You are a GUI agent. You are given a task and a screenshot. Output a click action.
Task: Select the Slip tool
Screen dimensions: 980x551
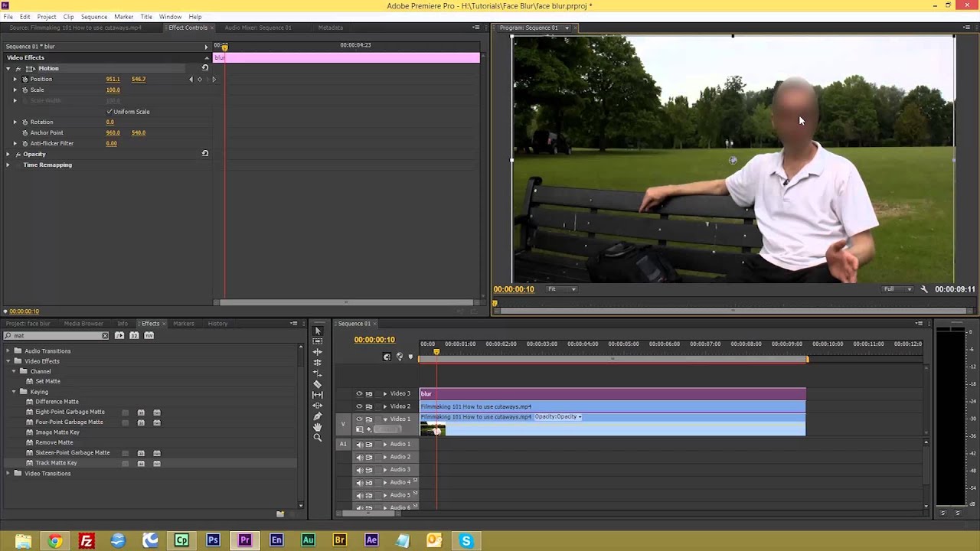click(x=318, y=395)
